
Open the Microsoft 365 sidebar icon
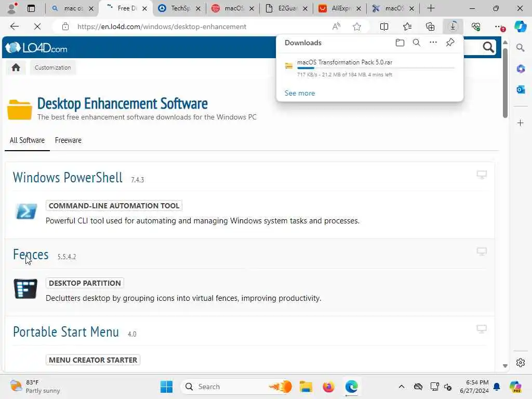tap(521, 69)
